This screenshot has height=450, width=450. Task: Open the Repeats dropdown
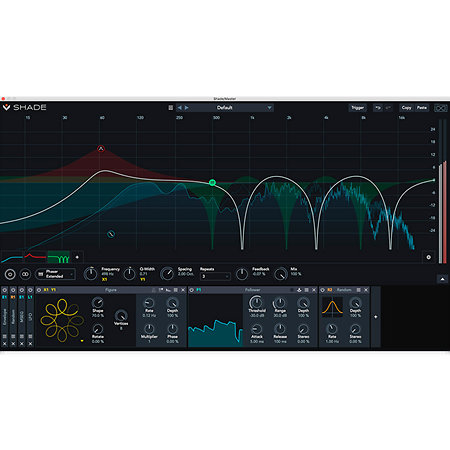pos(215,276)
